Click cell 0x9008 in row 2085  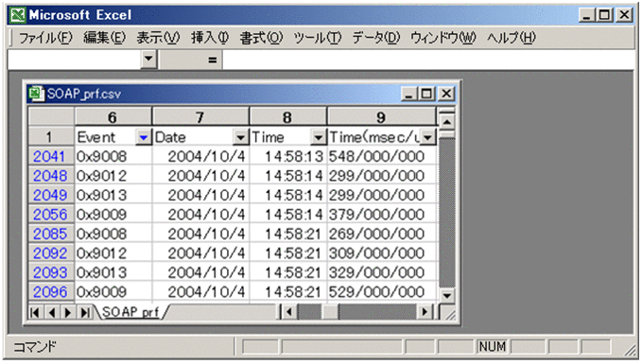click(113, 234)
